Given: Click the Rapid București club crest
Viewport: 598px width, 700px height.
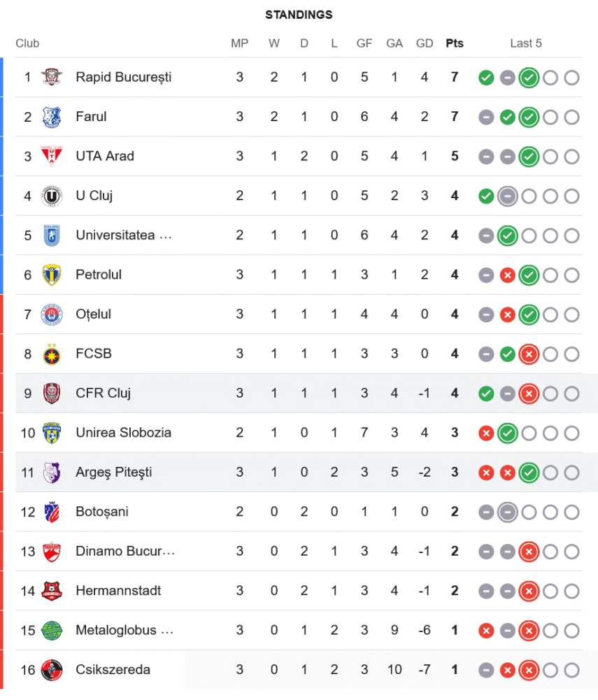Looking at the screenshot, I should pos(52,77).
